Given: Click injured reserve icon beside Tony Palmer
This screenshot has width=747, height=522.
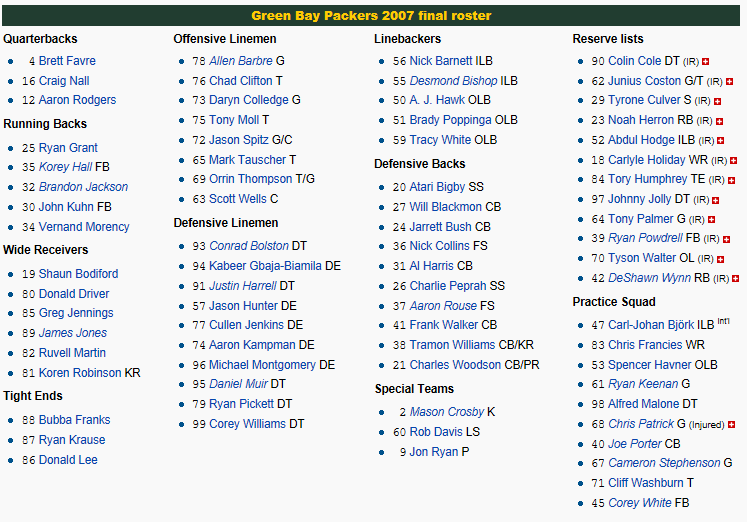Looking at the screenshot, I should [712, 220].
